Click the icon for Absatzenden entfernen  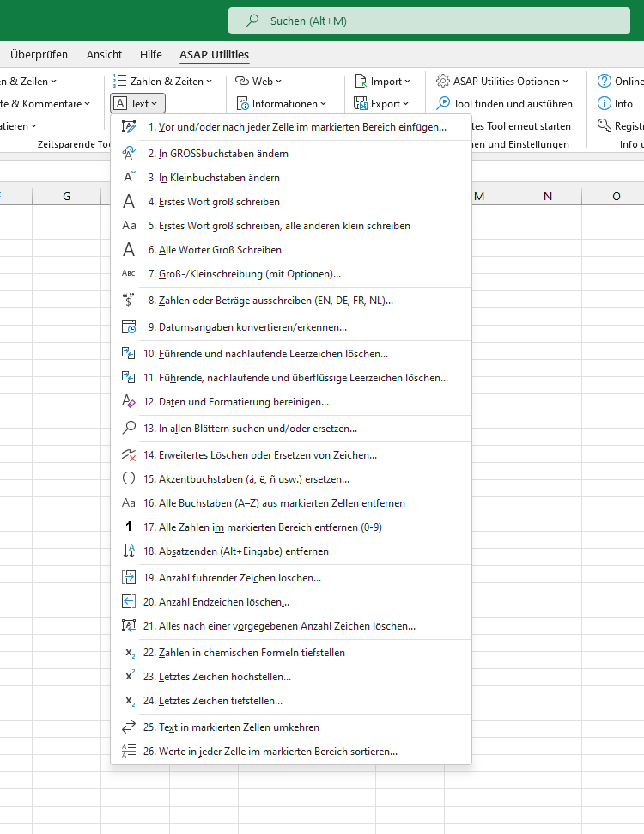click(x=129, y=551)
